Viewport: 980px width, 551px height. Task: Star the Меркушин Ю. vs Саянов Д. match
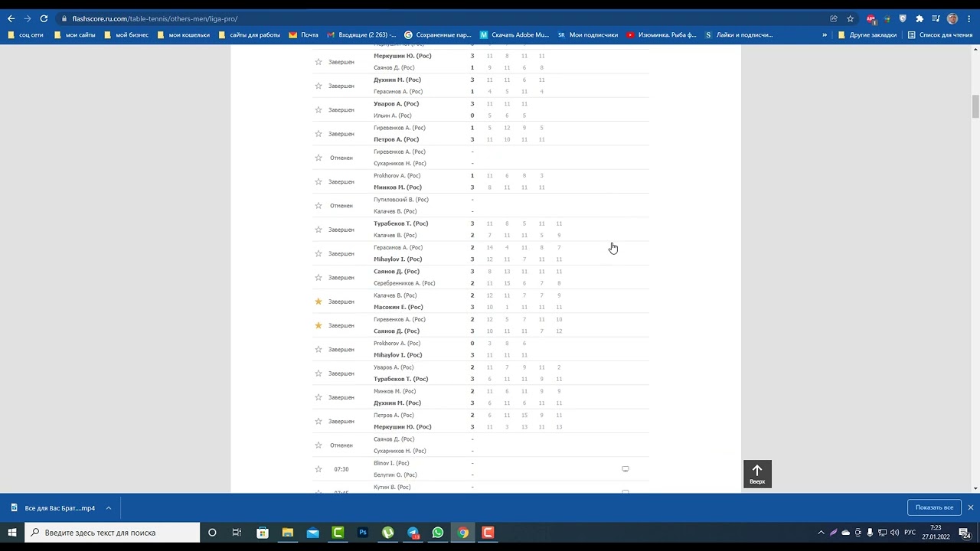318,62
